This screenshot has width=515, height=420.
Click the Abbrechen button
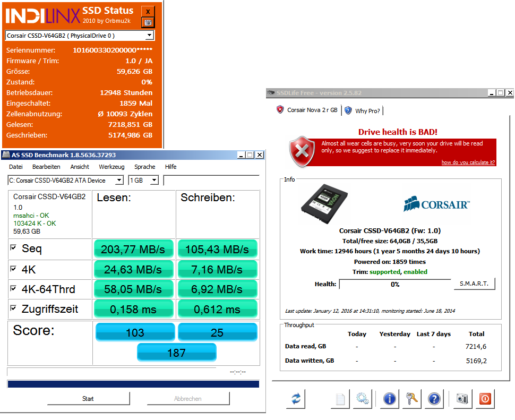click(188, 398)
